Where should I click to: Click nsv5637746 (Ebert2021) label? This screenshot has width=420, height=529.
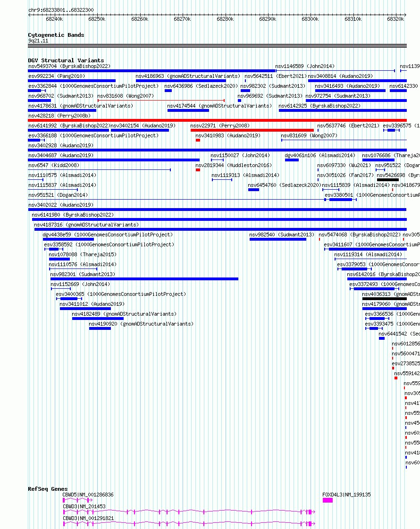click(x=348, y=126)
